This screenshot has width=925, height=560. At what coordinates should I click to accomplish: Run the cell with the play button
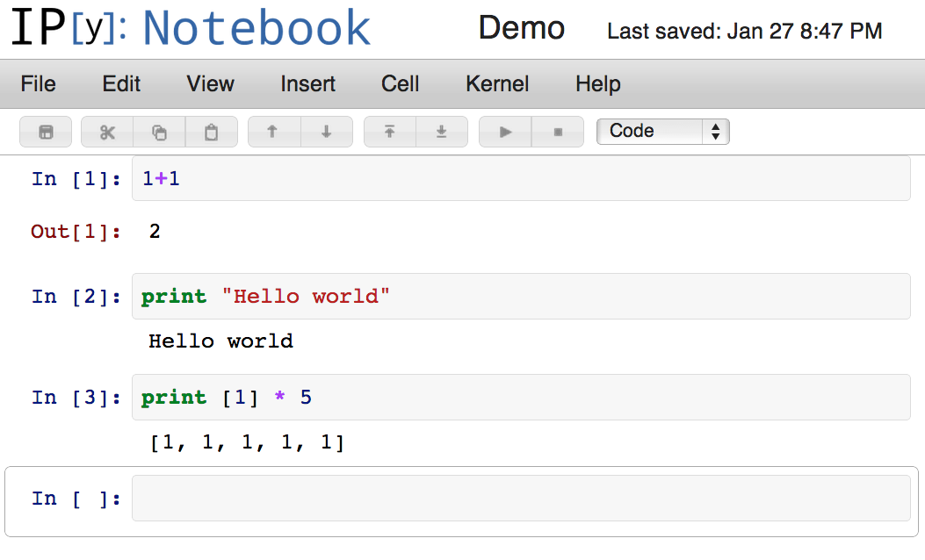[x=505, y=133]
